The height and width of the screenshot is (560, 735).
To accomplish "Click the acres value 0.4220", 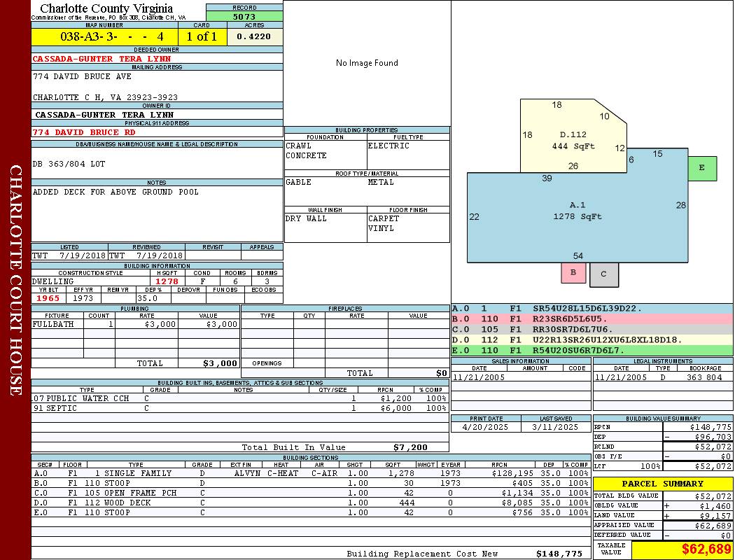I will (x=255, y=36).
